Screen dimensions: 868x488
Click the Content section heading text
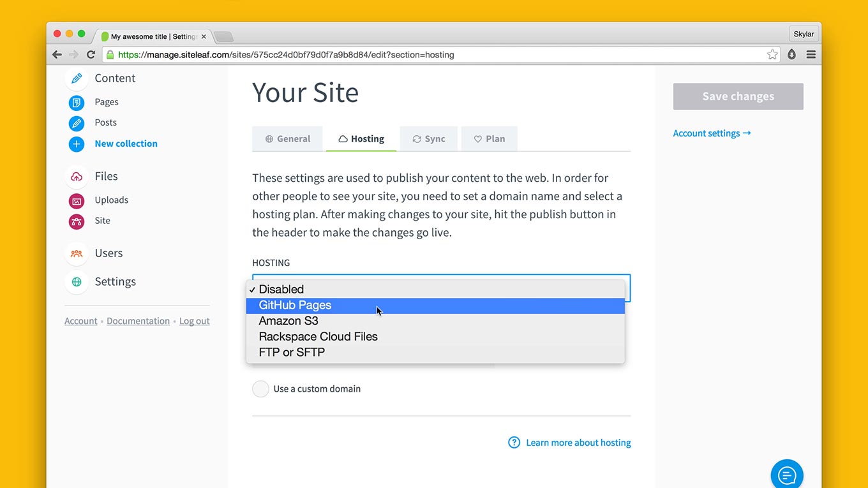[115, 78]
